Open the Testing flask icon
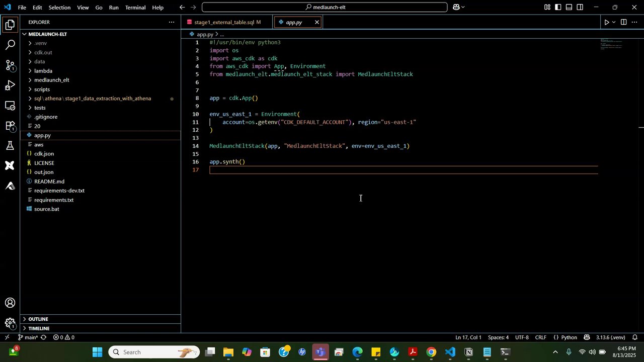Image resolution: width=644 pixels, height=362 pixels. coord(10,145)
